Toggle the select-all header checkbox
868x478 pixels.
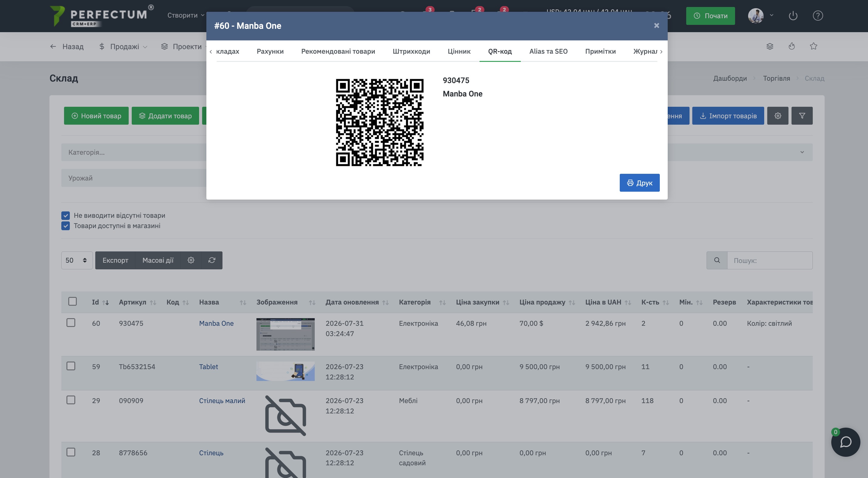pyautogui.click(x=73, y=301)
